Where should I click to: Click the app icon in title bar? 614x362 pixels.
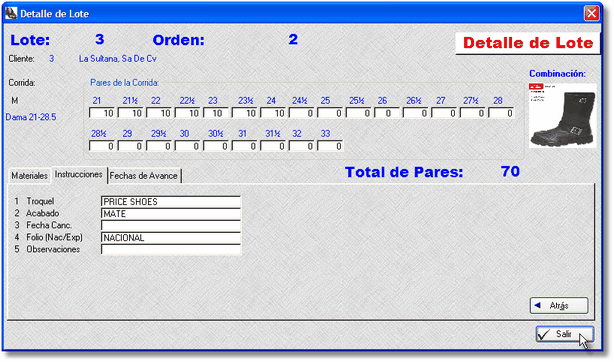point(11,13)
